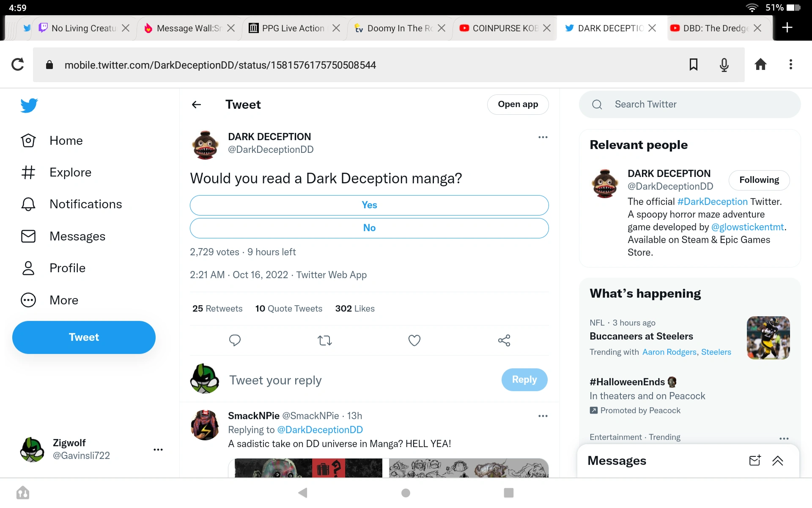
Task: Open Notifications in sidebar
Action: tap(85, 204)
